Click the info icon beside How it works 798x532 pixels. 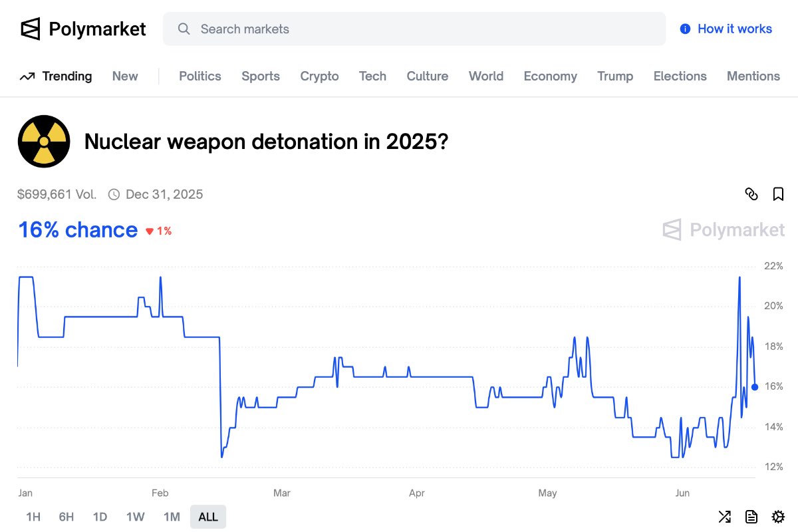tap(685, 29)
